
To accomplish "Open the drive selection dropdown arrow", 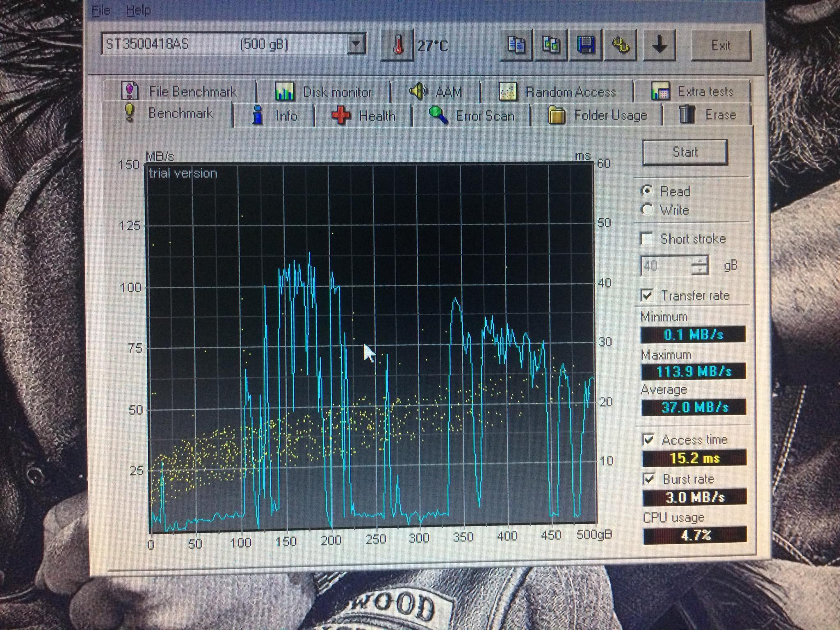I will pyautogui.click(x=356, y=44).
